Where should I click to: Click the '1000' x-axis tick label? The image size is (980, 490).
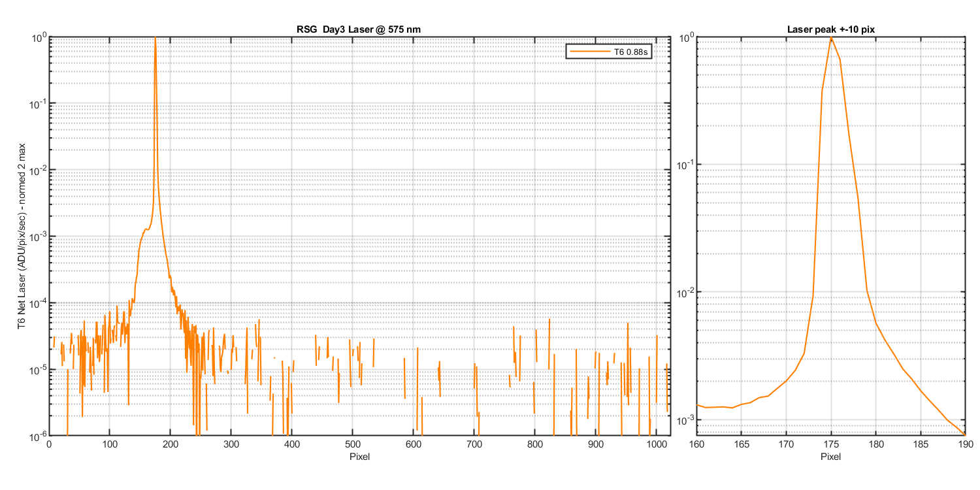(656, 444)
